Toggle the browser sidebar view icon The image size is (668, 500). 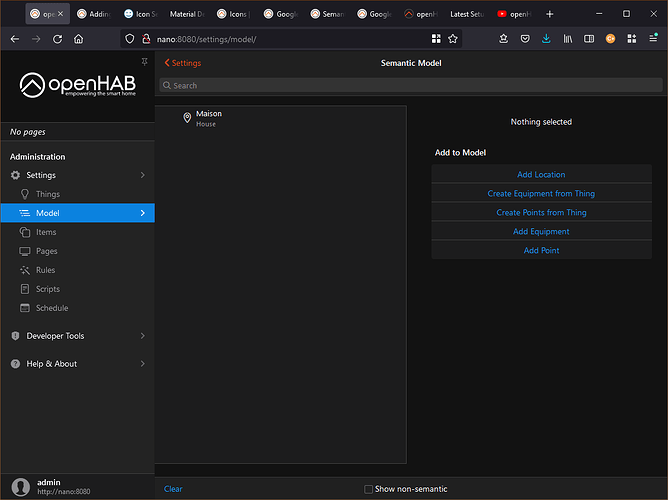click(589, 39)
